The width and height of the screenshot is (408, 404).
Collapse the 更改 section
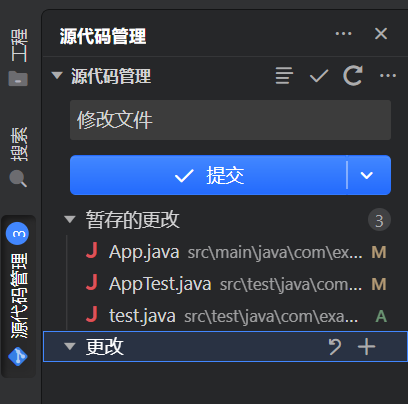(70, 347)
